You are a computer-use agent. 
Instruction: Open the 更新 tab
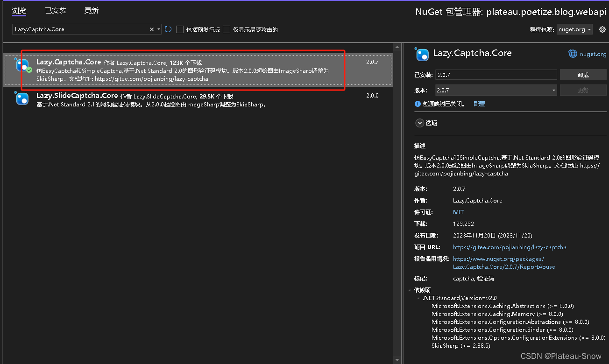point(91,10)
